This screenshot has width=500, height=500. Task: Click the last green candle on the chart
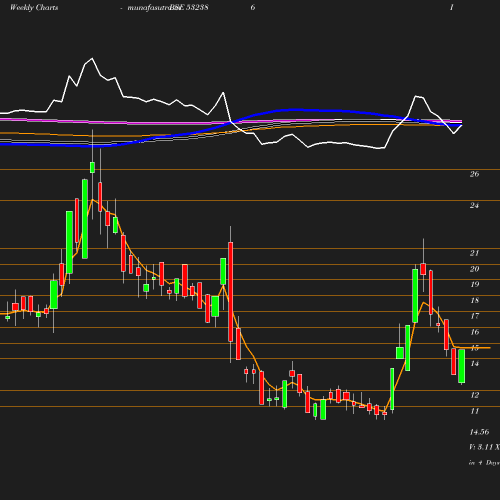462,366
